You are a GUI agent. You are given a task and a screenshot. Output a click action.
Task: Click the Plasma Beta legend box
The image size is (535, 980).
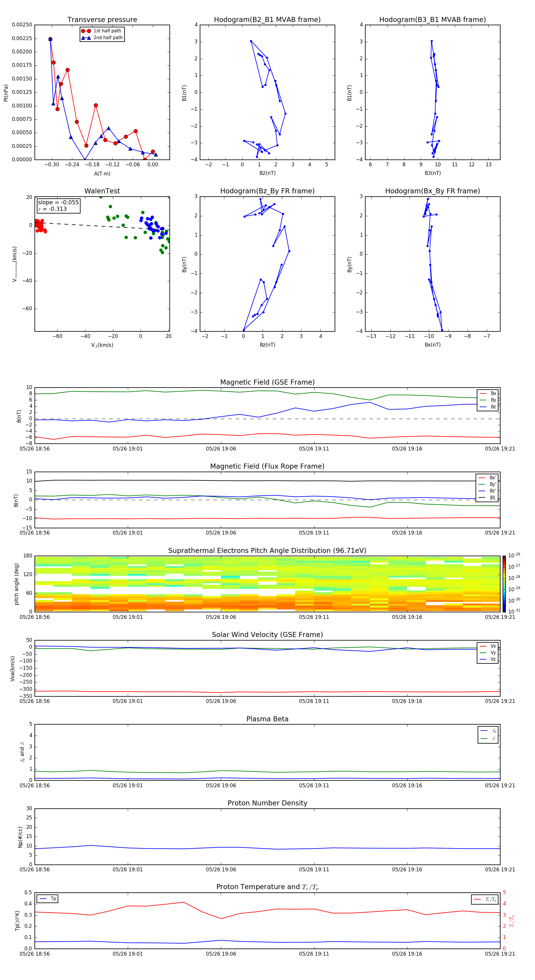coord(488,735)
